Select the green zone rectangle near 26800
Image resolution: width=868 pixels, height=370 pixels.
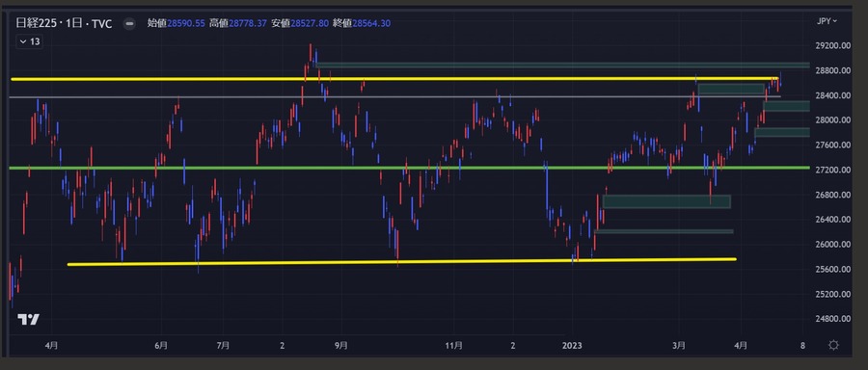pyautogui.click(x=666, y=201)
